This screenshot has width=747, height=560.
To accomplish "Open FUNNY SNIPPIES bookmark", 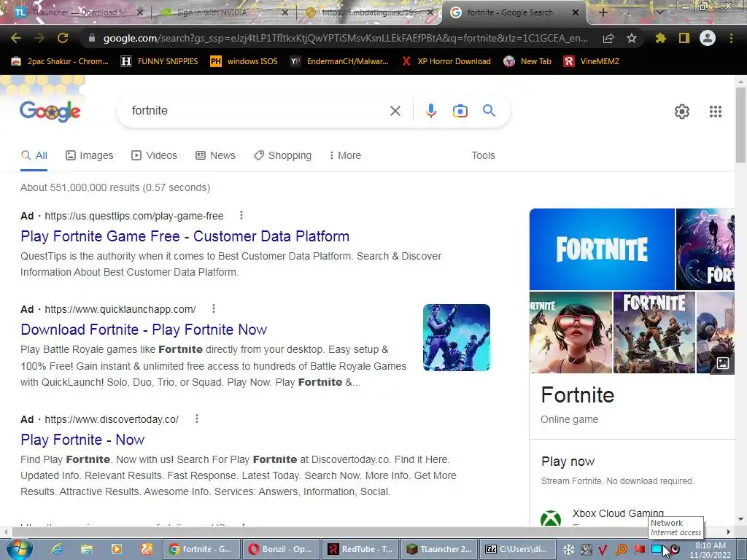I will pos(159,61).
